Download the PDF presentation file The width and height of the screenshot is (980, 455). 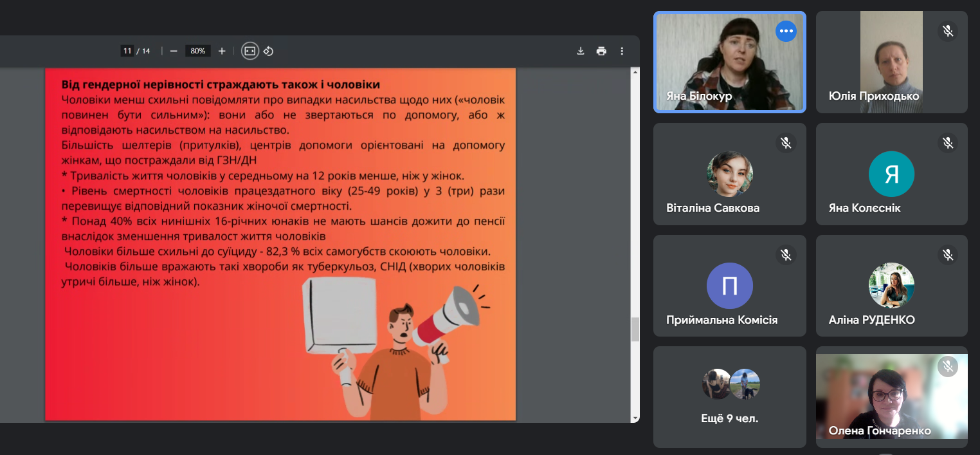tap(581, 51)
